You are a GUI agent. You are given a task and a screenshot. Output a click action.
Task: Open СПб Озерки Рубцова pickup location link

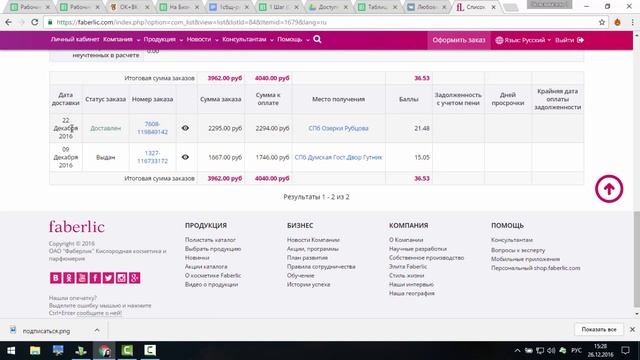point(338,128)
